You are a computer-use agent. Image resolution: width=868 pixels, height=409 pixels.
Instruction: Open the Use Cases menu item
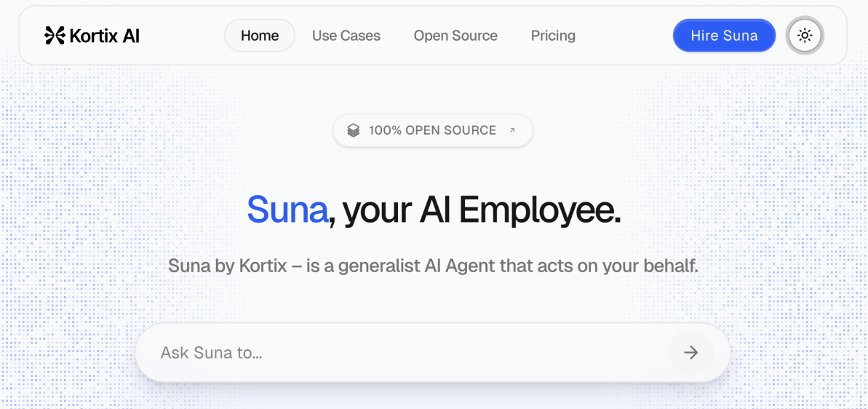[x=346, y=36]
